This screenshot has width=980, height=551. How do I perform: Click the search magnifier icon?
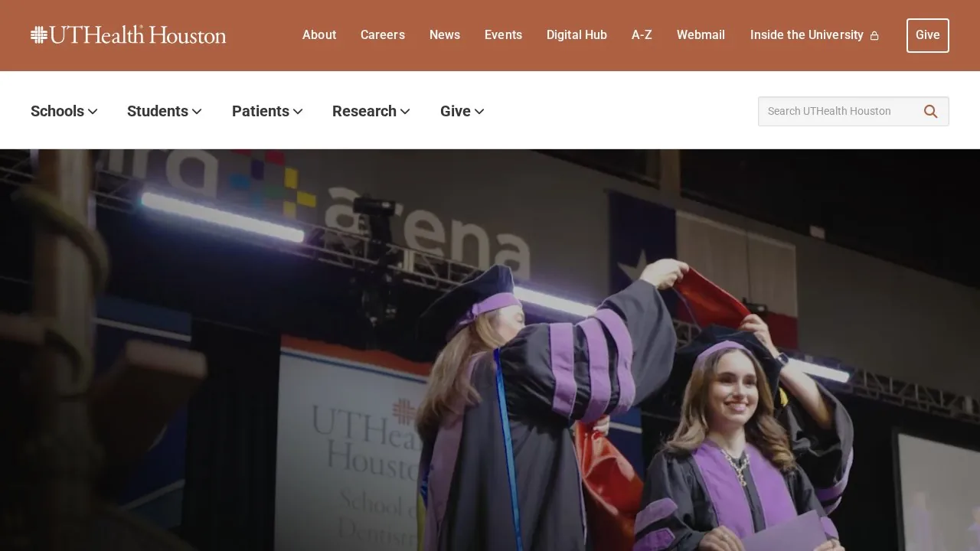[x=931, y=112]
